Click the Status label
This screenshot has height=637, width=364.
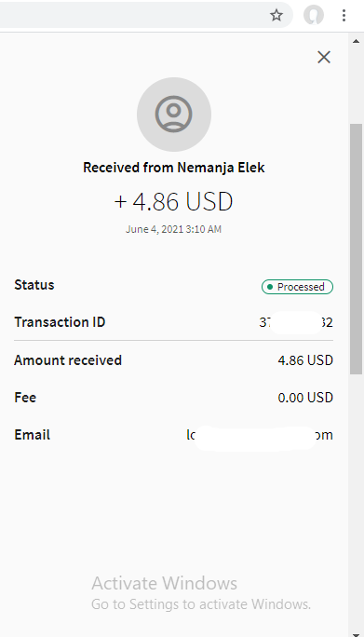[34, 285]
